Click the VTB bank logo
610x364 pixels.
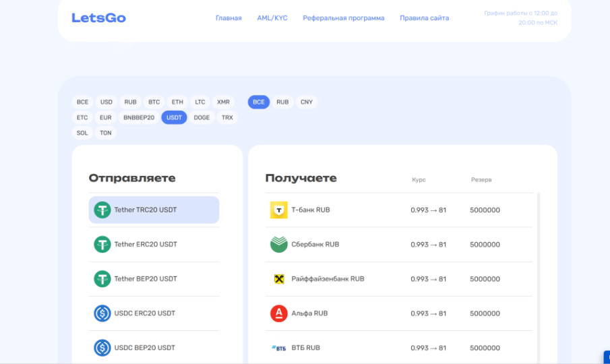tap(278, 348)
